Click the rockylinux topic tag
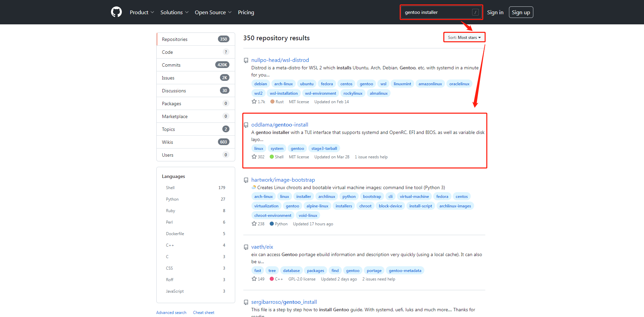 tap(353, 93)
